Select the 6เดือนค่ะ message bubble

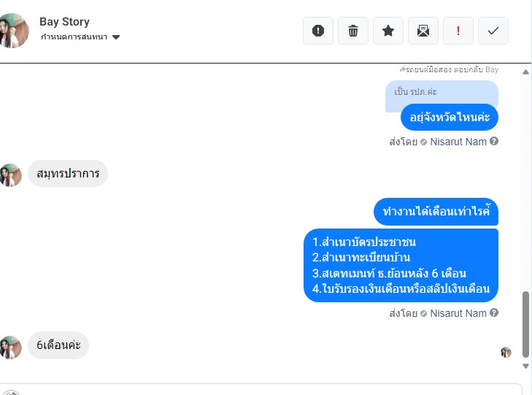click(58, 345)
